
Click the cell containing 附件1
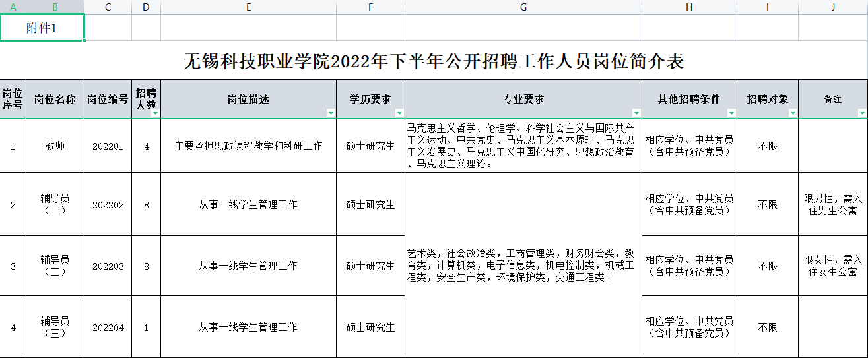42,28
